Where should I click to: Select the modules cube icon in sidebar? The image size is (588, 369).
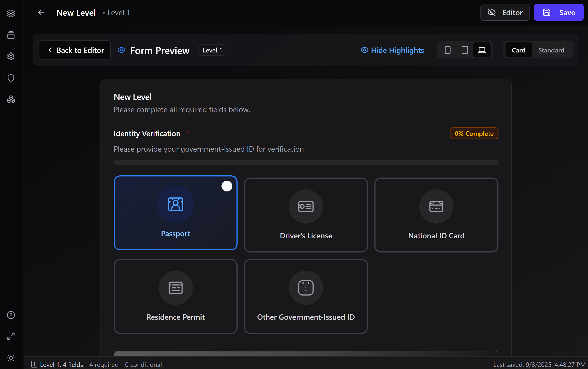11,99
